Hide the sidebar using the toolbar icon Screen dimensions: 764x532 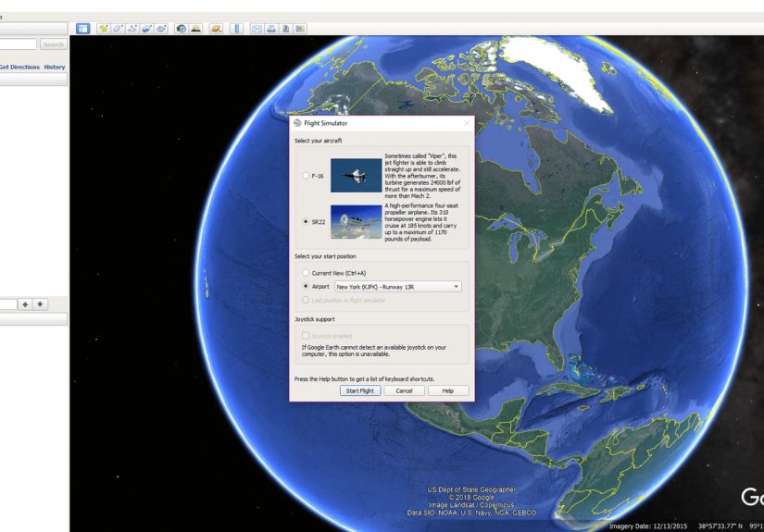(x=82, y=29)
